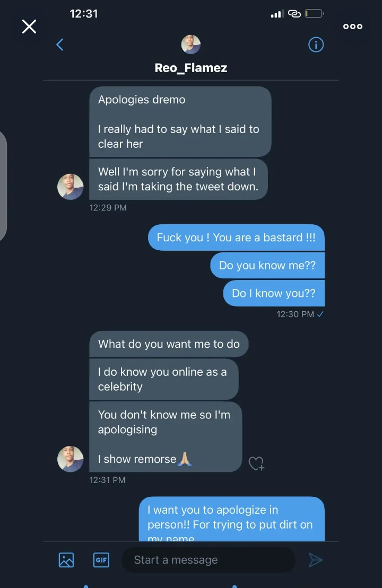Attach a photo using the image icon
This screenshot has height=588, width=382.
click(66, 560)
